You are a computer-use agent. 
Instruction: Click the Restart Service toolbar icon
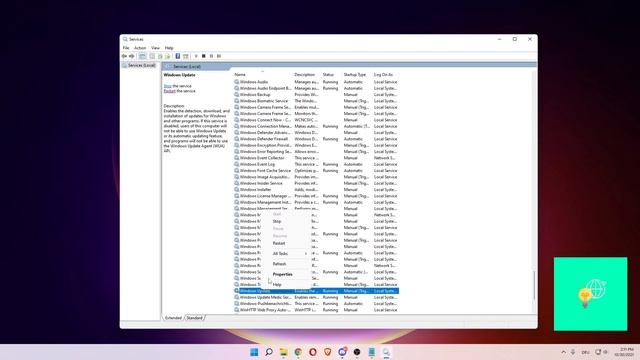coord(219,56)
